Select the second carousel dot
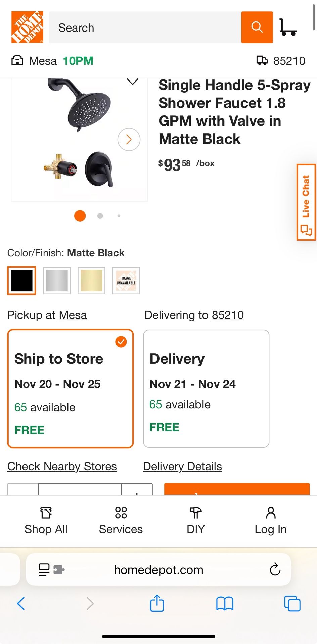The width and height of the screenshot is (317, 644). (x=100, y=216)
